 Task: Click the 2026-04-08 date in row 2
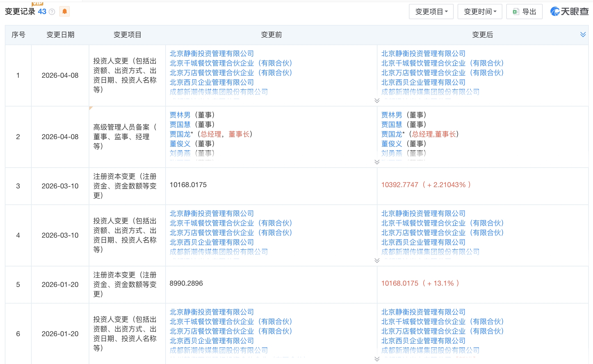point(60,137)
